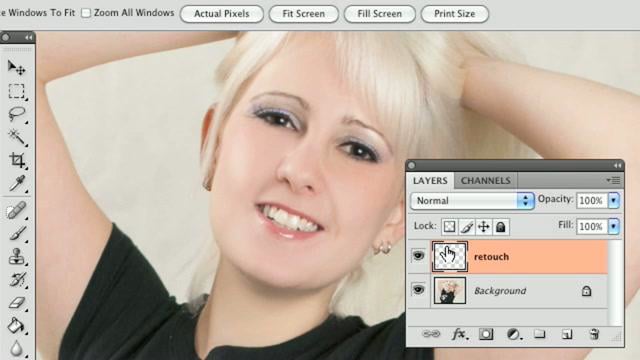Viewport: 640px width, 360px height.
Task: Open the Opacity slider dropdown arrow
Action: [613, 200]
